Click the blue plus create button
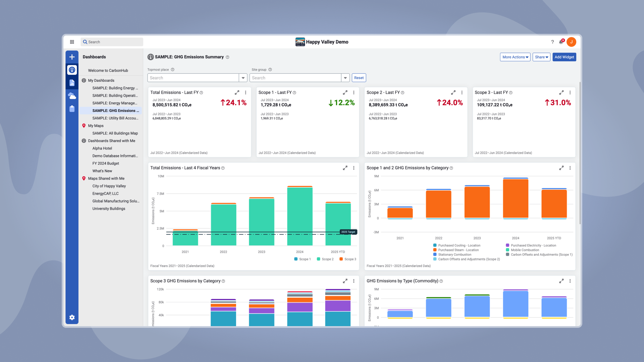This screenshot has width=644, height=362. (x=72, y=57)
